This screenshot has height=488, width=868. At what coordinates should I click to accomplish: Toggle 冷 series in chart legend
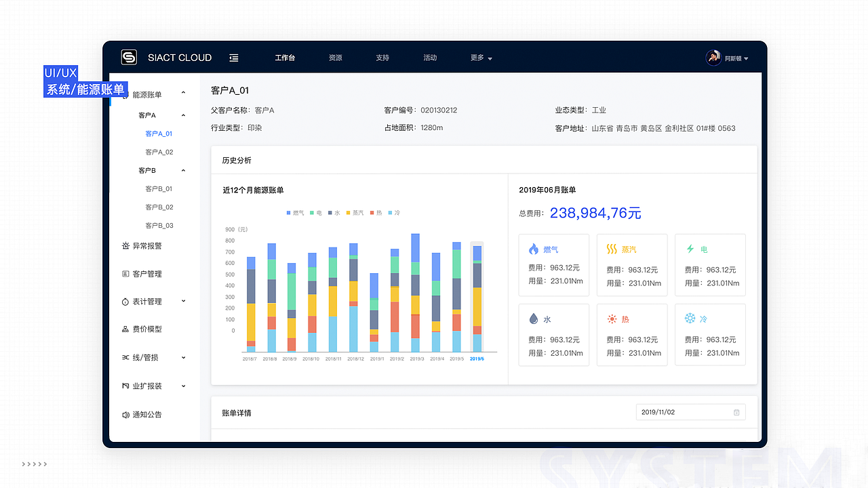click(394, 213)
